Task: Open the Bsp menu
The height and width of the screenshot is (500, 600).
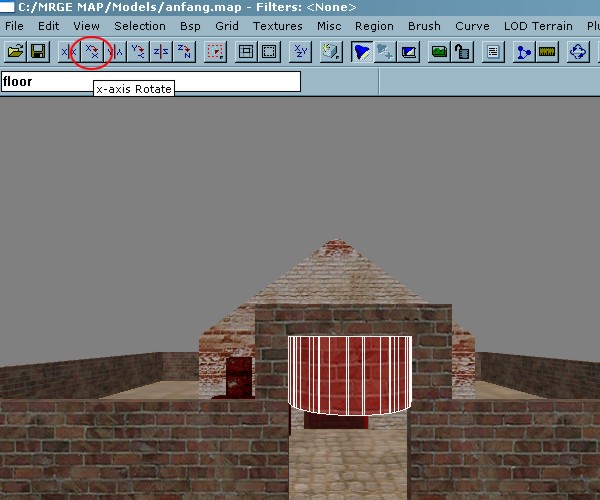Action: pos(190,26)
